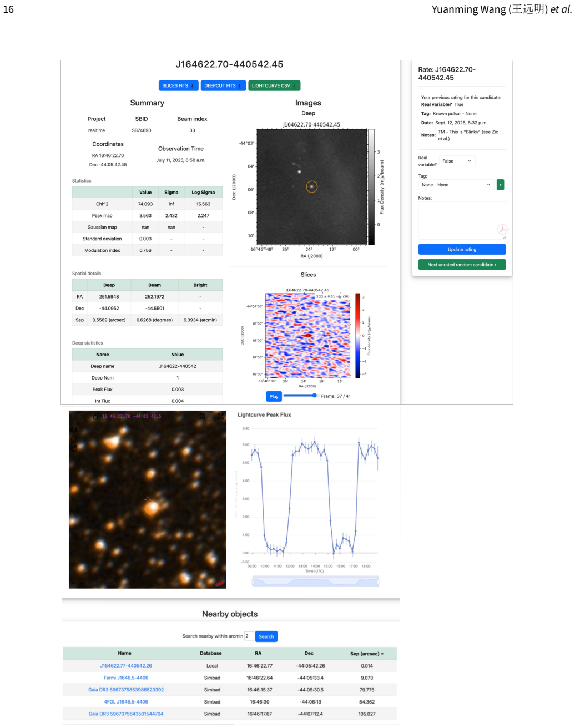Screen dimensions: 575x728
Task: Enter fullscreen mode in the sky viewer
Action: tap(220, 416)
